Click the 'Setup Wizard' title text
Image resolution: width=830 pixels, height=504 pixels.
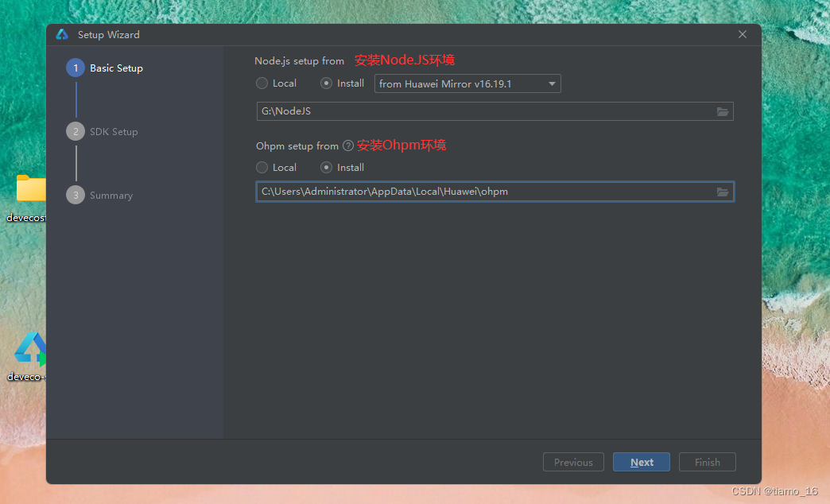[109, 34]
